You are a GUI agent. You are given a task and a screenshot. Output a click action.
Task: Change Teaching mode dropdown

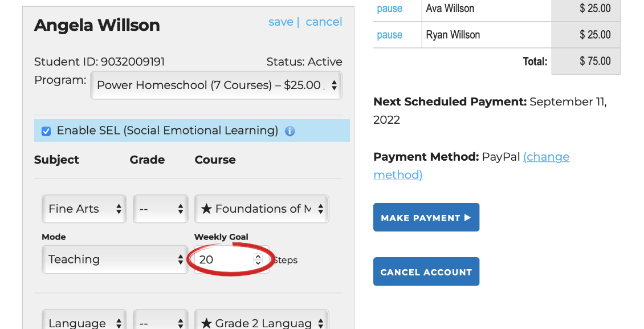click(x=114, y=259)
